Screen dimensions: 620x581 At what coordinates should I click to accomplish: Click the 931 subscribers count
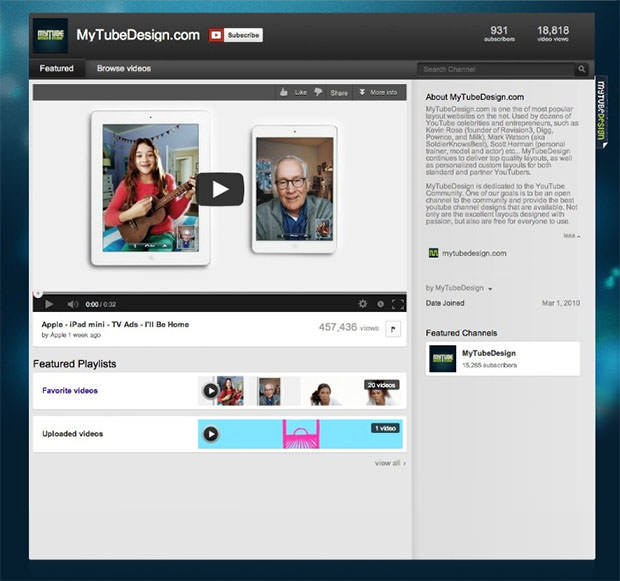click(x=499, y=34)
